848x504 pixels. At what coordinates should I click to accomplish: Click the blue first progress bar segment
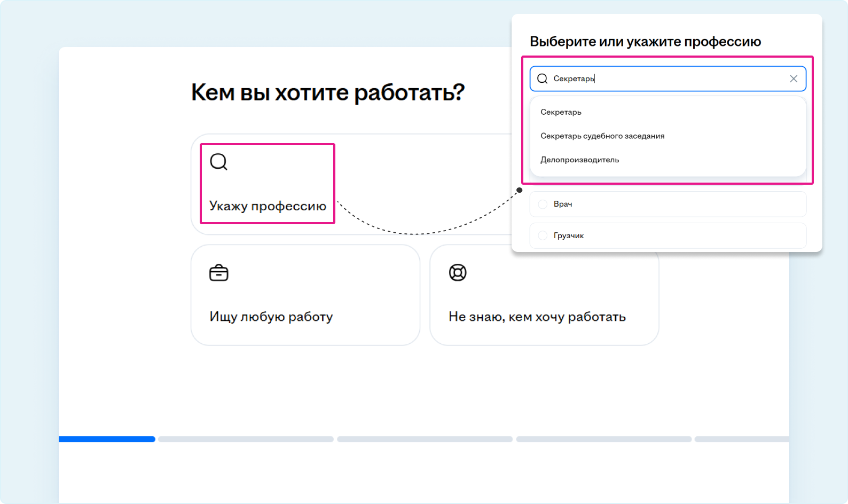107,439
